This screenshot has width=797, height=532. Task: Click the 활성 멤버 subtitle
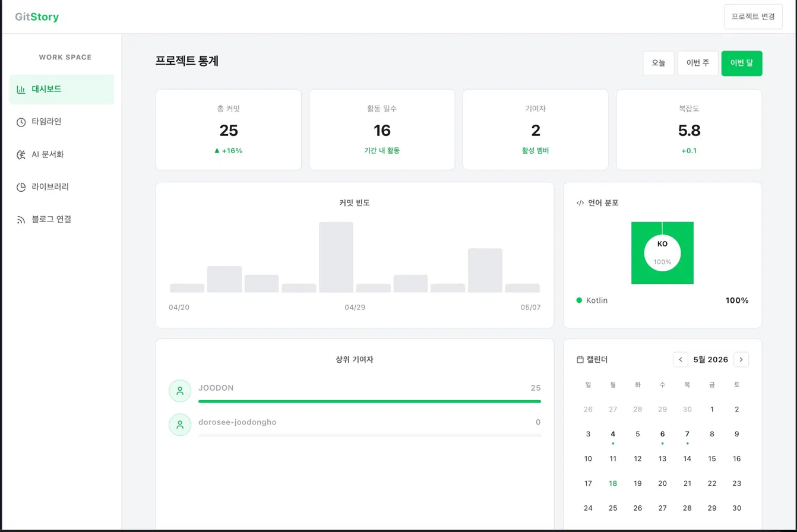point(536,151)
